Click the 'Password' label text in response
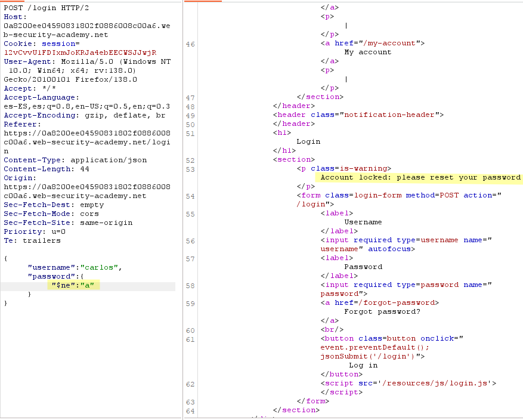Image resolution: width=523 pixels, height=420 pixels. point(363,267)
